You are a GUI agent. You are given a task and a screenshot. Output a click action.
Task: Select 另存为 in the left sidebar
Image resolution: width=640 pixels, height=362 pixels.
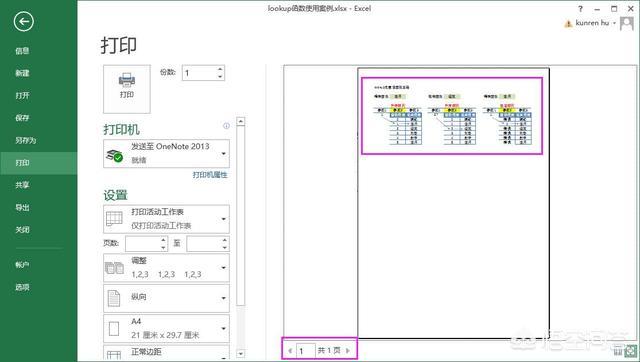click(x=26, y=140)
